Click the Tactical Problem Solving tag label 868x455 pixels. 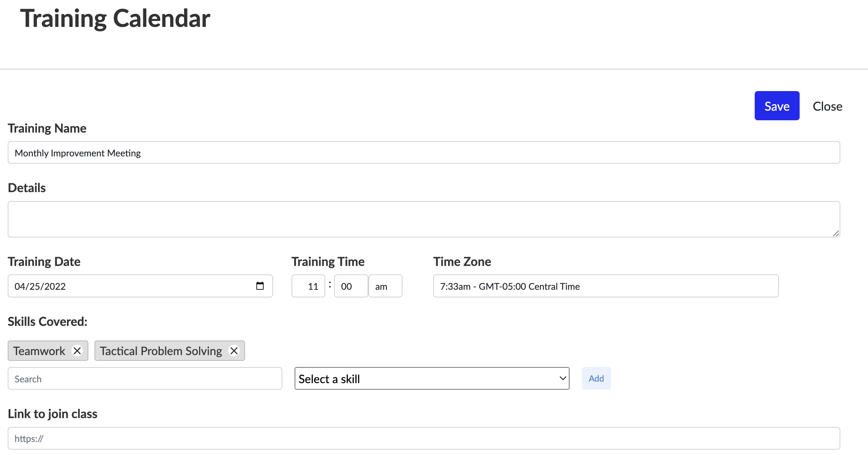161,351
